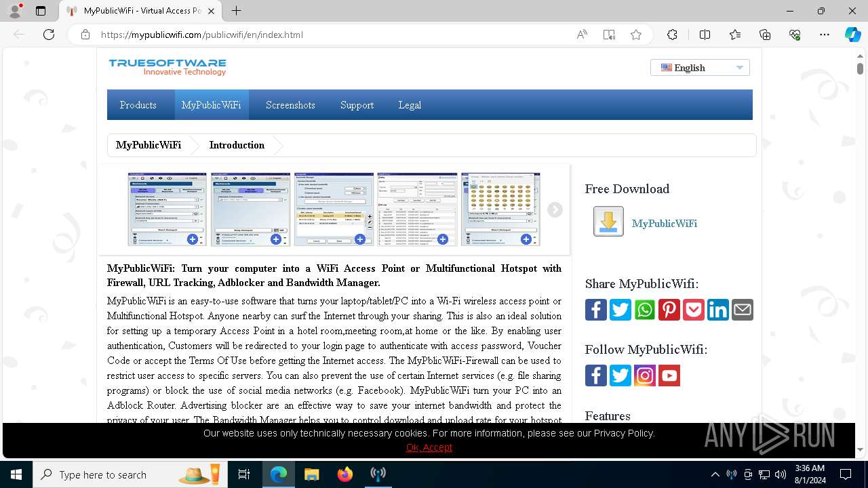
Task: Open Edge Settings and more menu
Action: coord(825,35)
